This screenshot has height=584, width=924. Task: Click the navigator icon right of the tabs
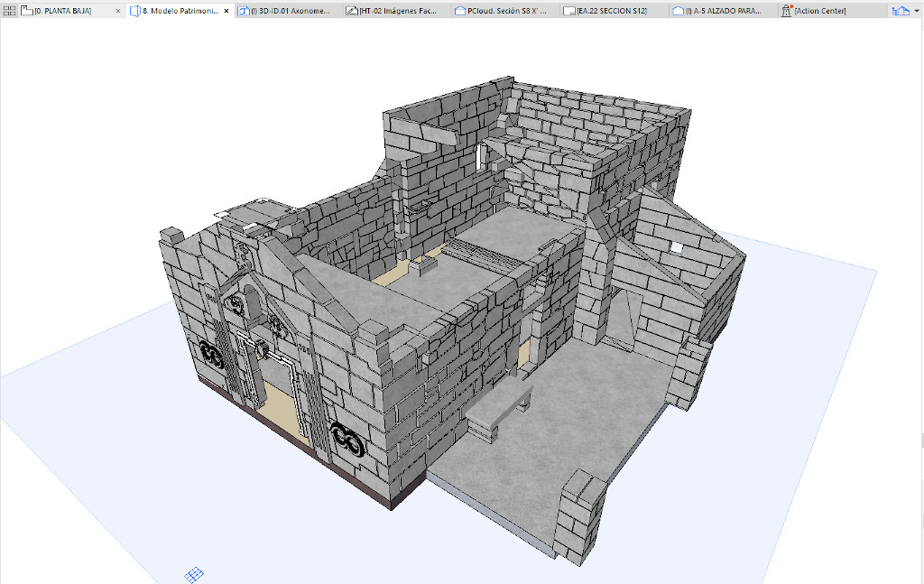coord(900,11)
